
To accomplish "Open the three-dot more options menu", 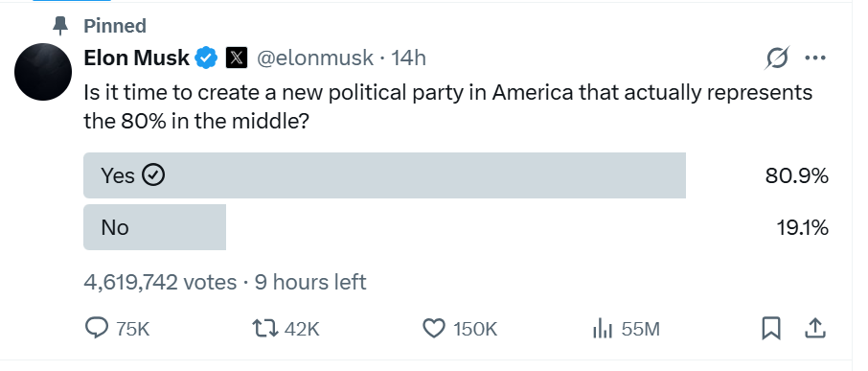I will (x=815, y=58).
